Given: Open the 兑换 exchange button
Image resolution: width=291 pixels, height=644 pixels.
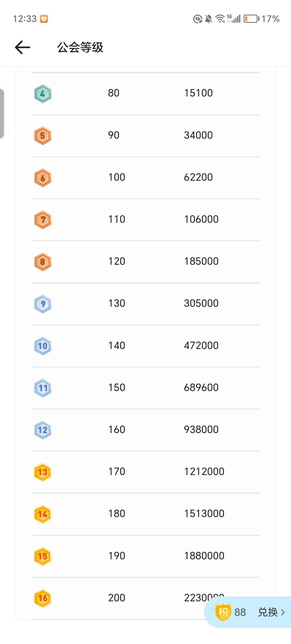Looking at the screenshot, I should (x=268, y=612).
